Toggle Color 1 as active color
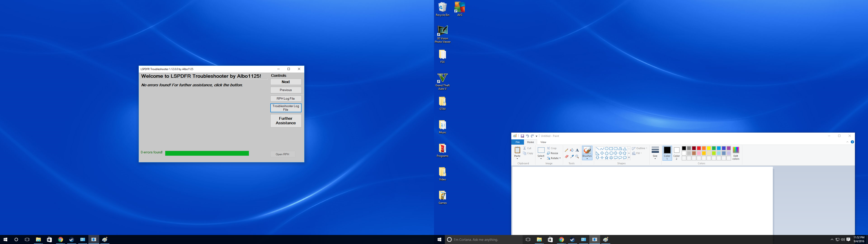868x244 pixels. (667, 153)
